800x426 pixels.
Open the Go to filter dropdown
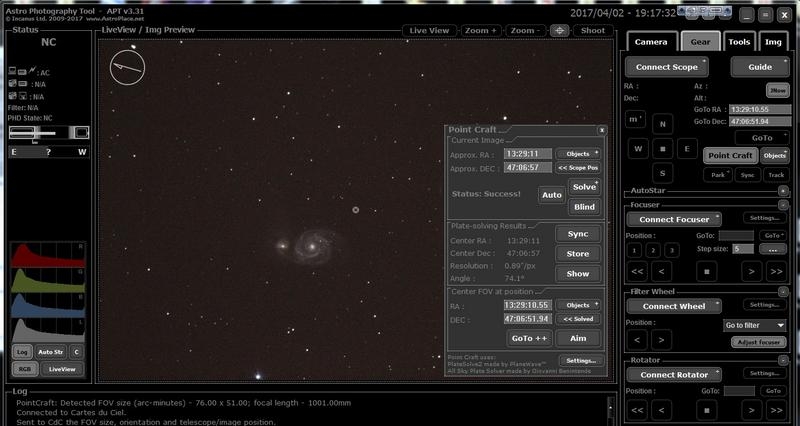(755, 325)
